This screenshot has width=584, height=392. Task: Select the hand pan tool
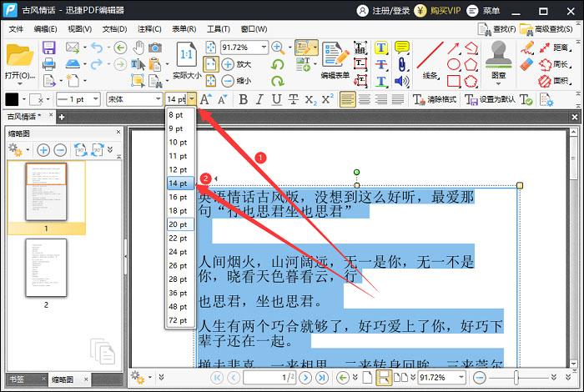tap(138, 48)
